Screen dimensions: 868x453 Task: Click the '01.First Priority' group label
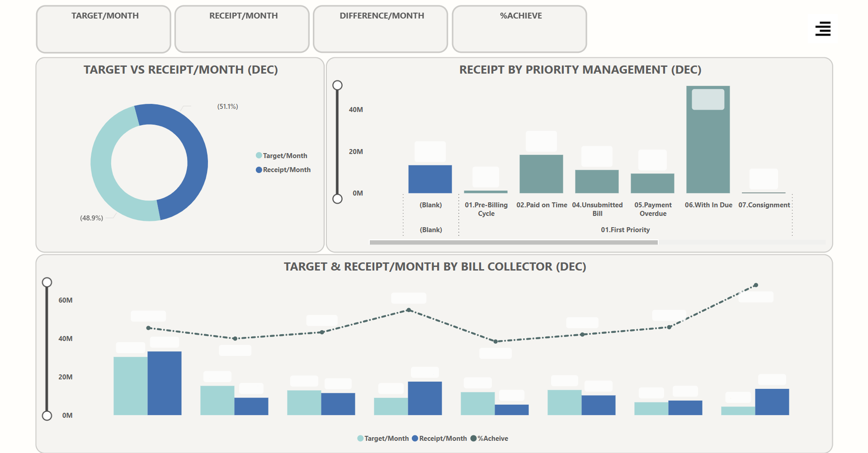(x=625, y=230)
